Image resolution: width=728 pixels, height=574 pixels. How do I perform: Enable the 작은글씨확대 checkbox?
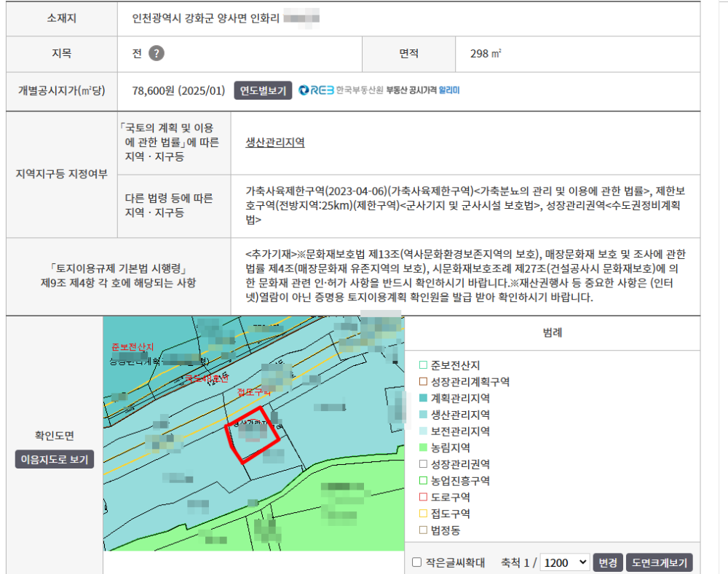(417, 562)
